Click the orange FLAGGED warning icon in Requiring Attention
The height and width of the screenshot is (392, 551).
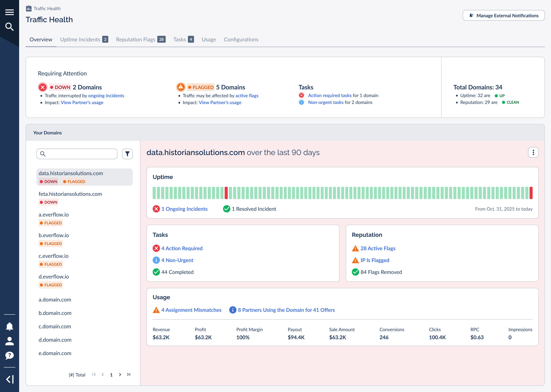[x=181, y=87]
